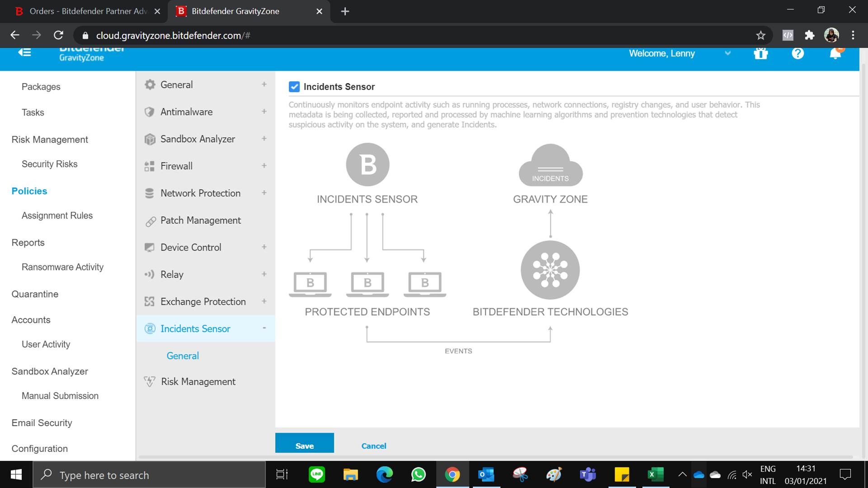The width and height of the screenshot is (868, 488).
Task: Open the notifications bell icon
Action: point(835,54)
